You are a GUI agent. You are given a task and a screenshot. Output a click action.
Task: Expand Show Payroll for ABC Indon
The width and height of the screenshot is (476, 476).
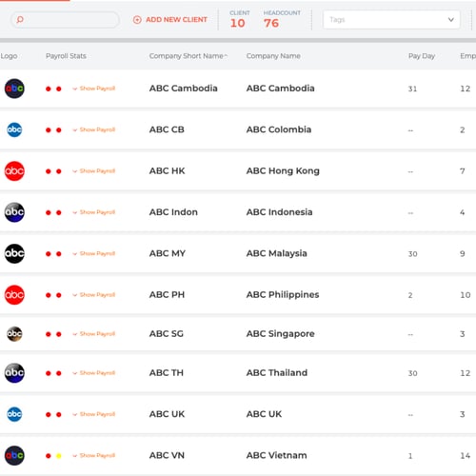94,212
